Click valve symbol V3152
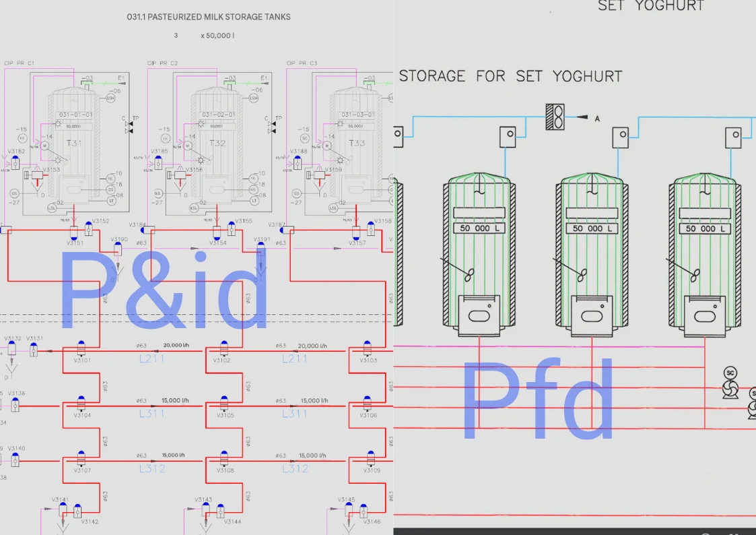 click(88, 228)
